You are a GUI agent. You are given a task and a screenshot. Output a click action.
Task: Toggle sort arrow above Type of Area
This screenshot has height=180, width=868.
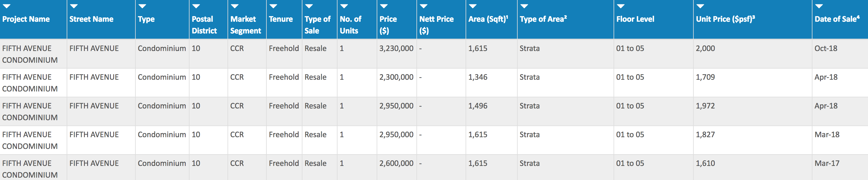coord(524,6)
